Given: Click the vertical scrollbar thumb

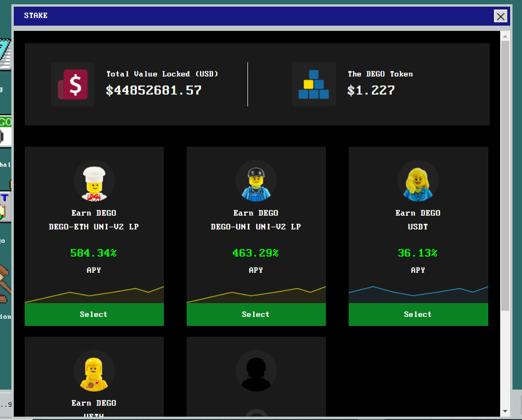Looking at the screenshot, I should 505,175.
